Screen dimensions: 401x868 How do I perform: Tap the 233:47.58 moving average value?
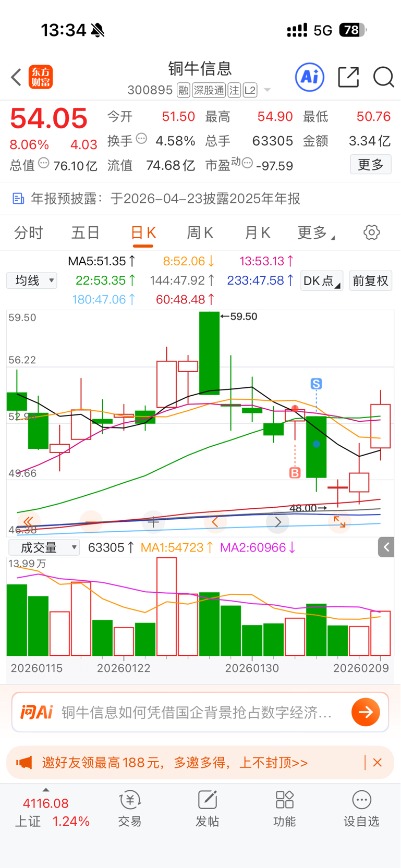click(261, 280)
